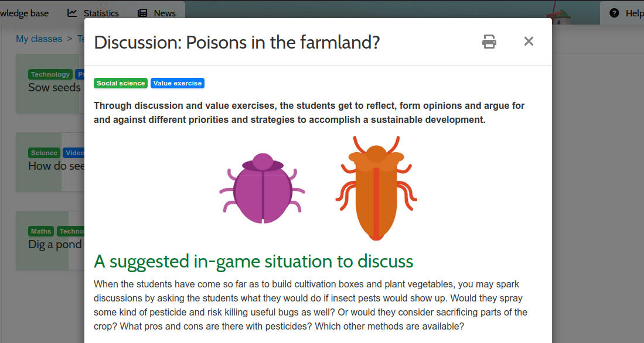Click the News newspaper icon
The width and height of the screenshot is (644, 343).
142,13
